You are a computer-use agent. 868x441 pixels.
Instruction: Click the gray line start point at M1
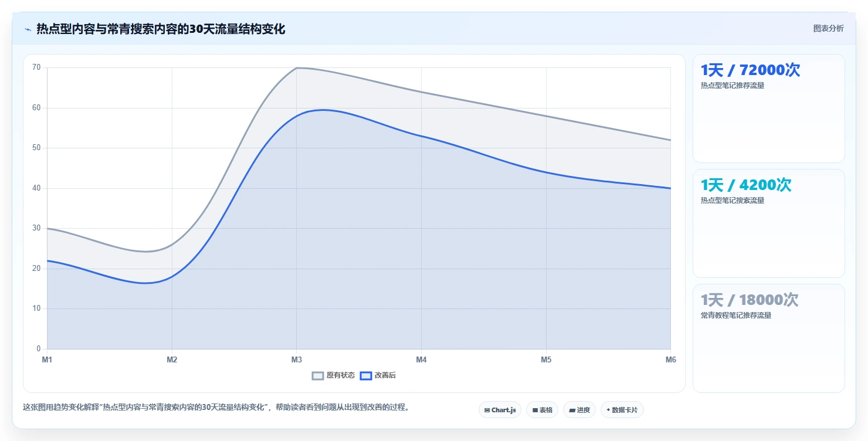coord(48,228)
